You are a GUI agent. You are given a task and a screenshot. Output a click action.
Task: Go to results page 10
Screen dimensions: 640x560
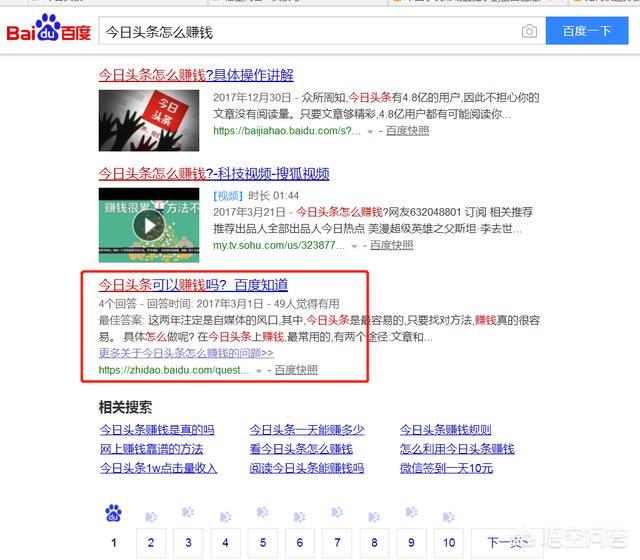[x=449, y=543]
